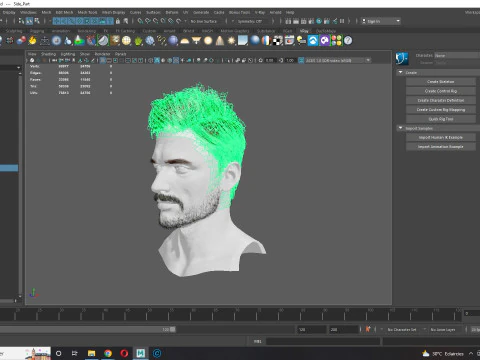Click the V-Ray fire shelf icon
This screenshot has width=480, height=360.
click(32, 41)
